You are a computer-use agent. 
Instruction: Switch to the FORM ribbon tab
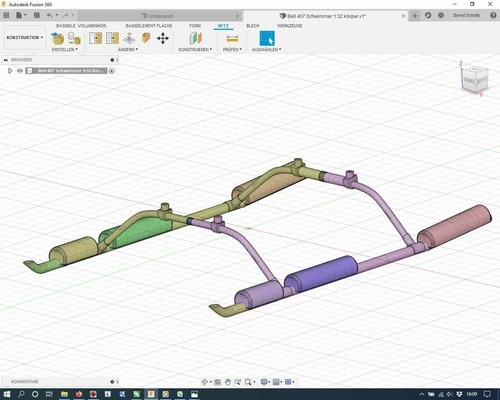(195, 26)
